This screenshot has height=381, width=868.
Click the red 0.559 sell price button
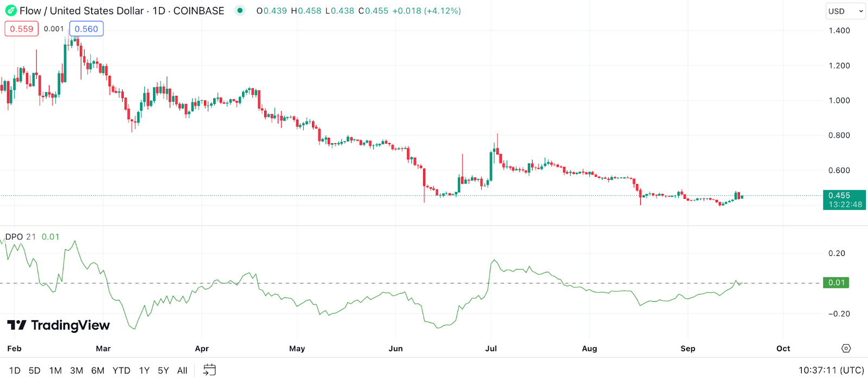click(22, 29)
